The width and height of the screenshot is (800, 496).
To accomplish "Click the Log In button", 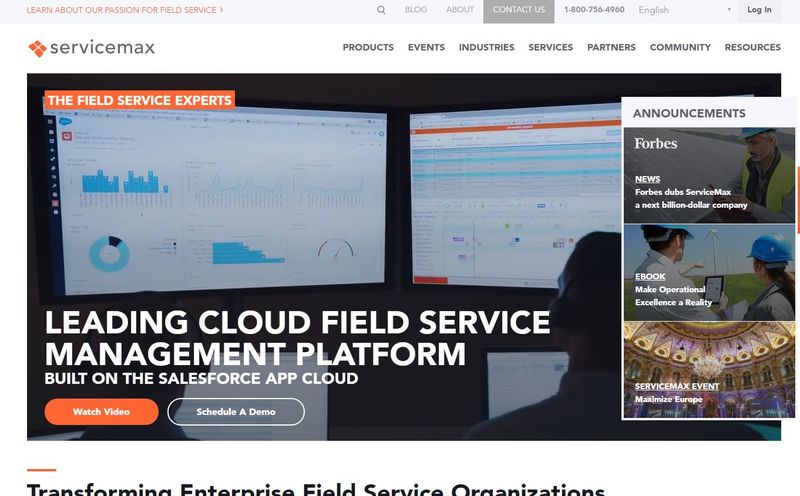I will [759, 11].
